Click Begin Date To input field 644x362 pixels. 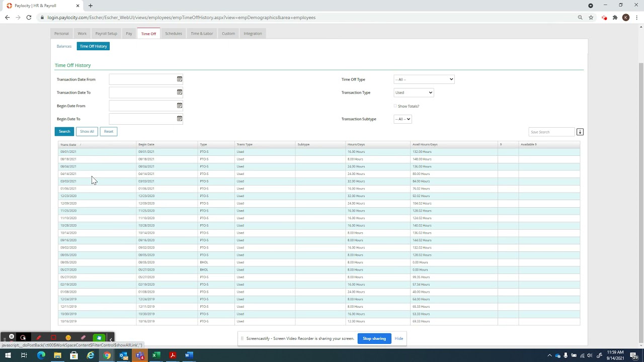(143, 119)
